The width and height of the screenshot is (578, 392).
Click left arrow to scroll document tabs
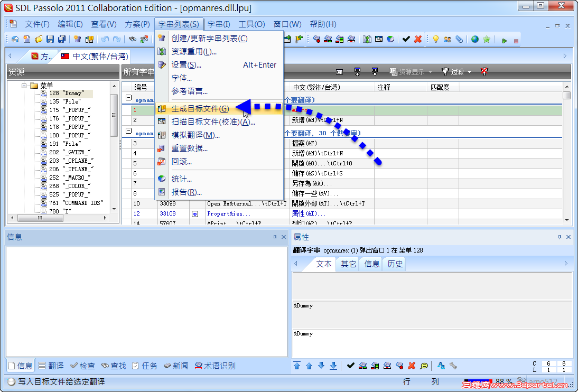(11, 55)
